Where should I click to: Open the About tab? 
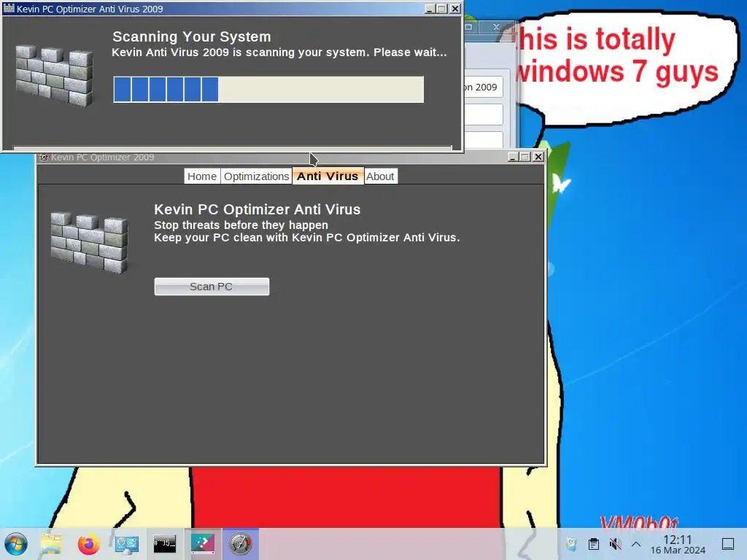pos(380,176)
